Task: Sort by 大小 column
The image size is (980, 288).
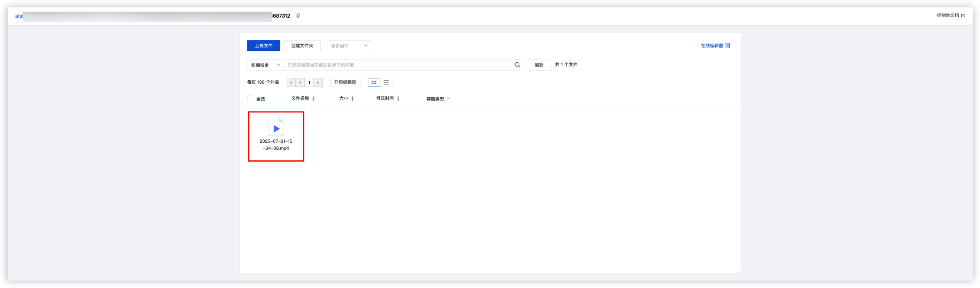Action: [347, 98]
